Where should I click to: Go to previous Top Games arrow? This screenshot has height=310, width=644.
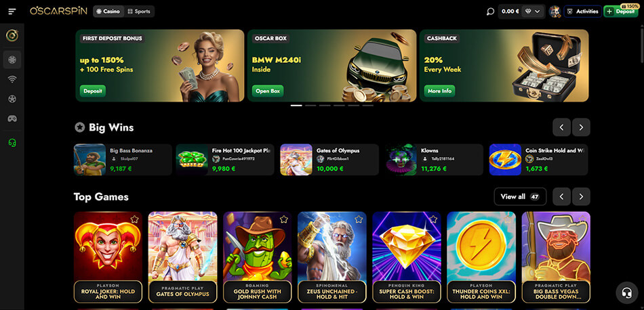coord(561,197)
